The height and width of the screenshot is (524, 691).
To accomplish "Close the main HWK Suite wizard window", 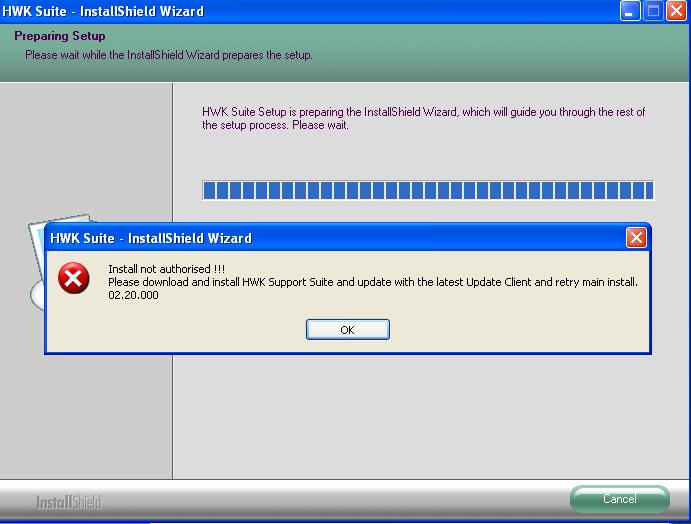I will click(x=676, y=11).
